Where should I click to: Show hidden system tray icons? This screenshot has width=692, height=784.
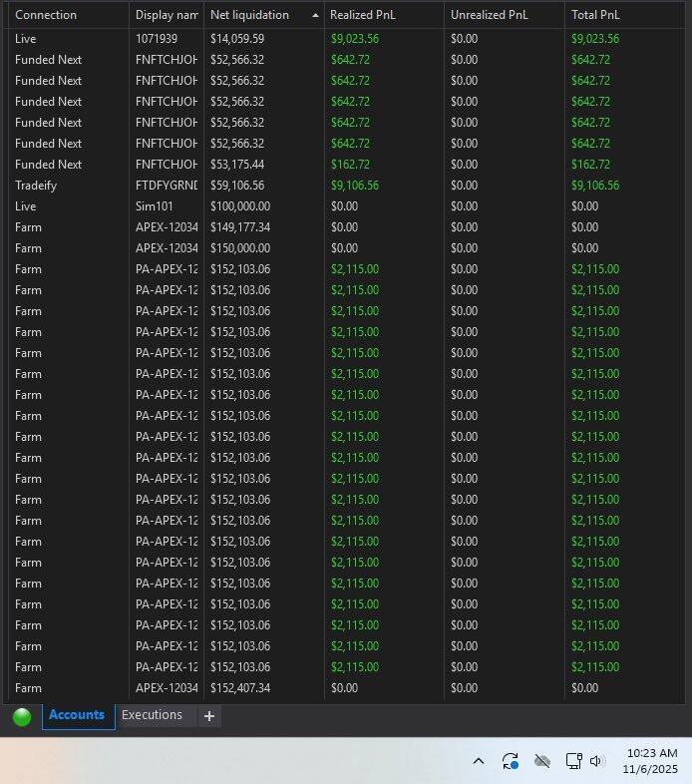pos(479,761)
